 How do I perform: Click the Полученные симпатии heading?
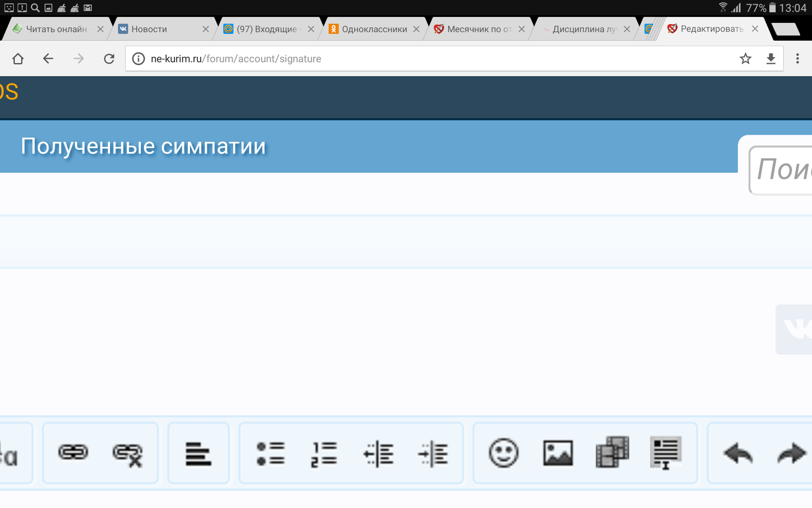click(x=143, y=146)
